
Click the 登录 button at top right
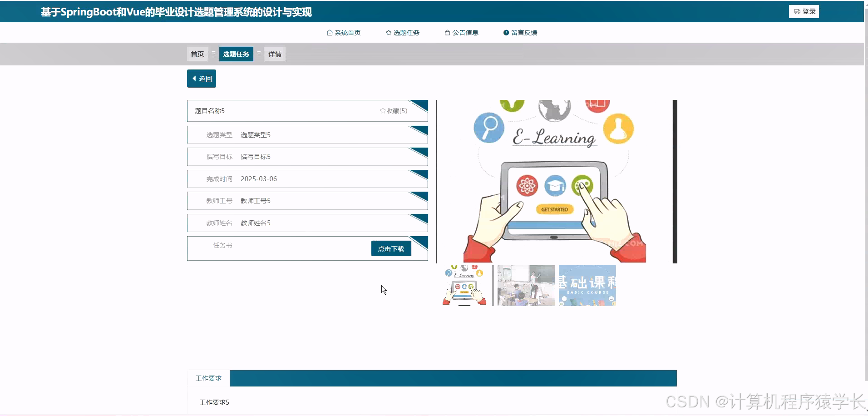point(804,11)
